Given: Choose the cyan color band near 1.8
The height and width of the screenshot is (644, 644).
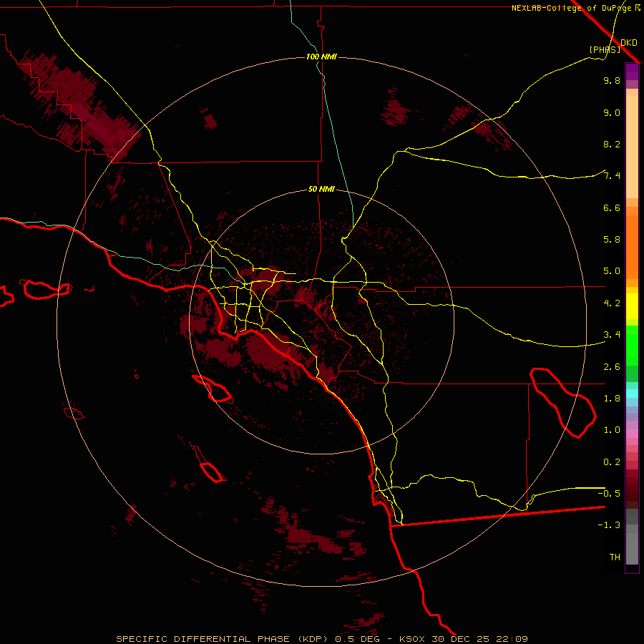Looking at the screenshot, I should click(632, 394).
